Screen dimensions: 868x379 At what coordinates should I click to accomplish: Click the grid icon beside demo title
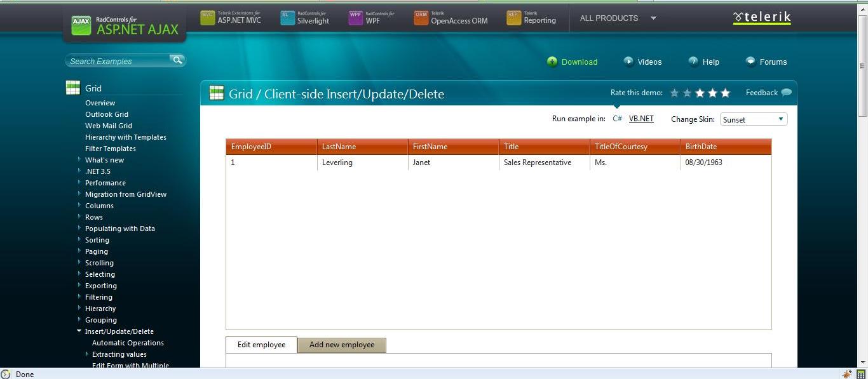[217, 93]
